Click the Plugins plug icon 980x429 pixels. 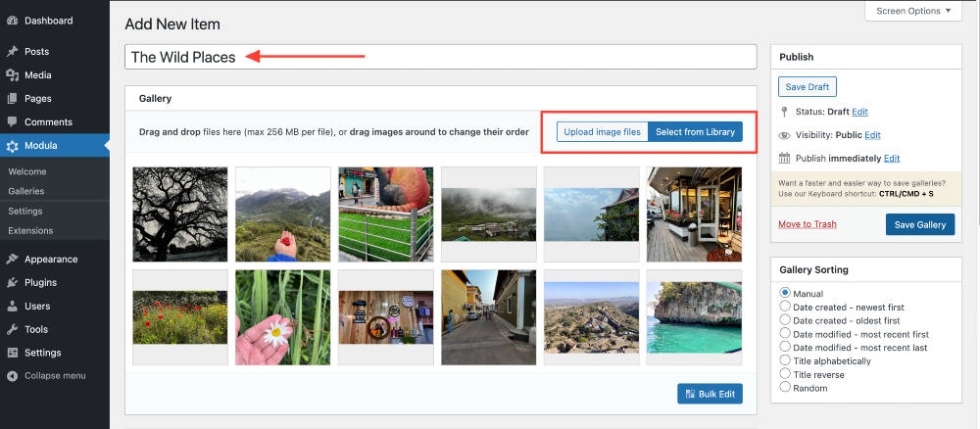pyautogui.click(x=12, y=282)
